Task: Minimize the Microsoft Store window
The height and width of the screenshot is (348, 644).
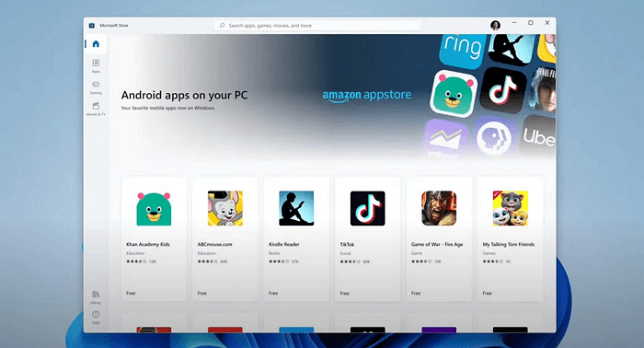Action: click(x=513, y=23)
